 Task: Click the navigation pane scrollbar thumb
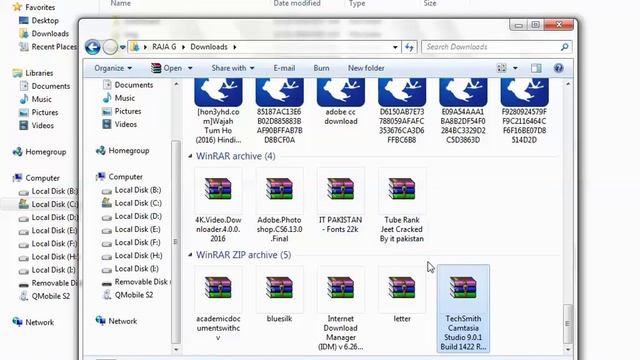point(176,242)
